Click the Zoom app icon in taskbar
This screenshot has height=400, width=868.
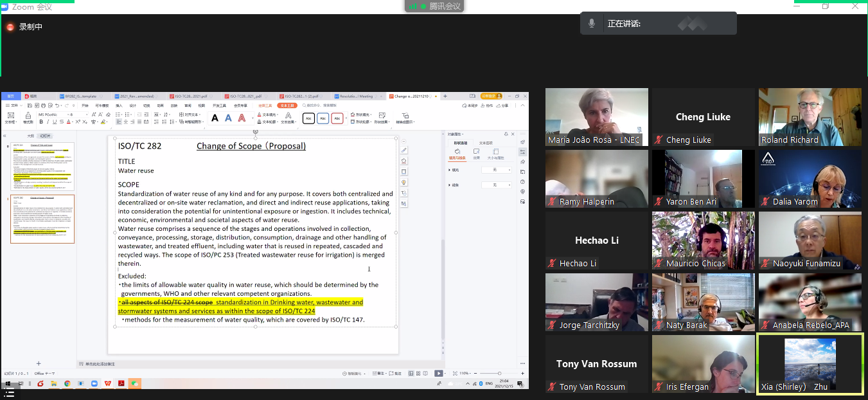tap(94, 383)
